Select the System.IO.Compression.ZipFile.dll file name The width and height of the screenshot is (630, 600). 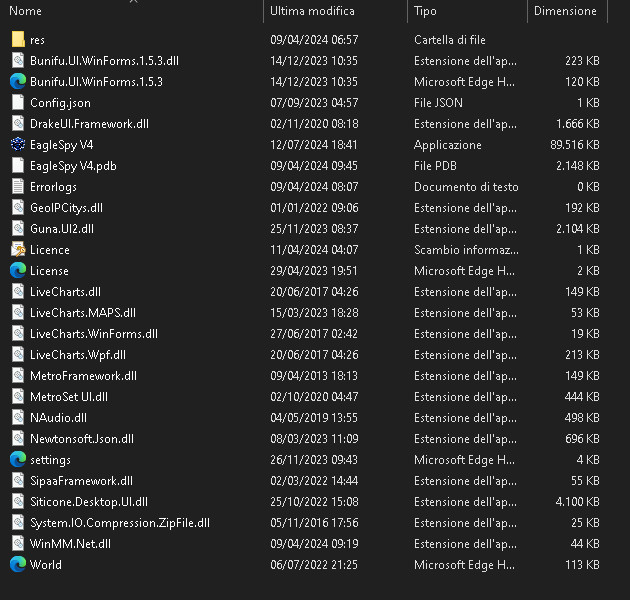click(x=120, y=523)
